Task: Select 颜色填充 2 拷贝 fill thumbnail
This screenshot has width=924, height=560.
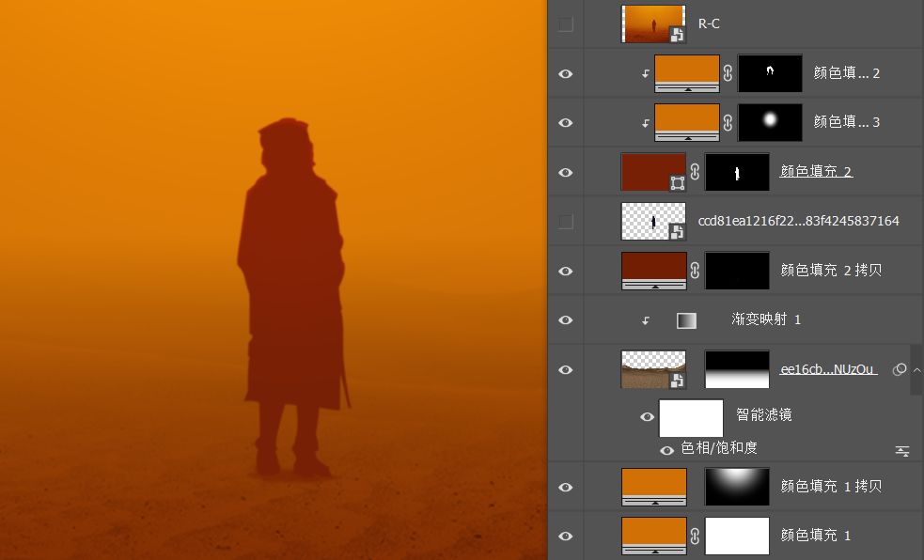Action: click(x=653, y=271)
